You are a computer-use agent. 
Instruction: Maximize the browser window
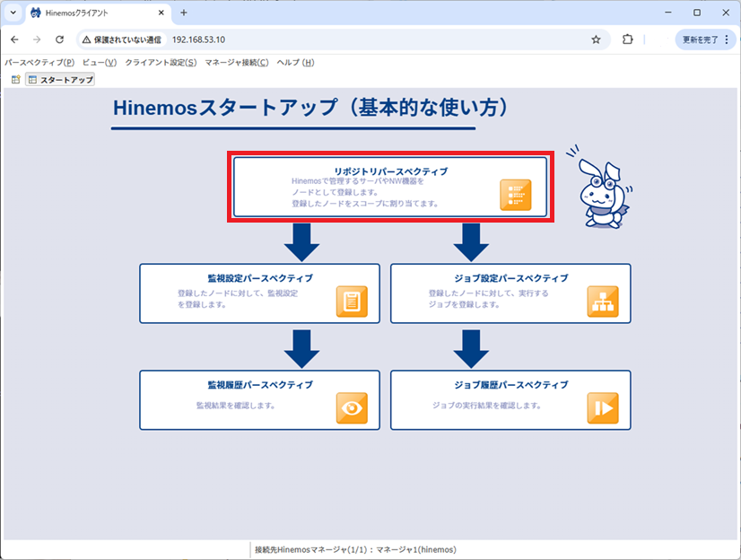pos(697,13)
